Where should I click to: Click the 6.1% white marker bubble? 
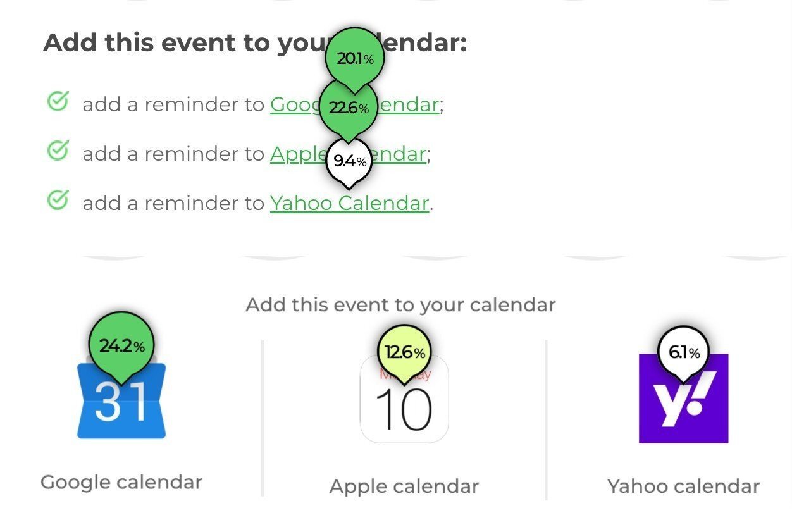pos(684,352)
